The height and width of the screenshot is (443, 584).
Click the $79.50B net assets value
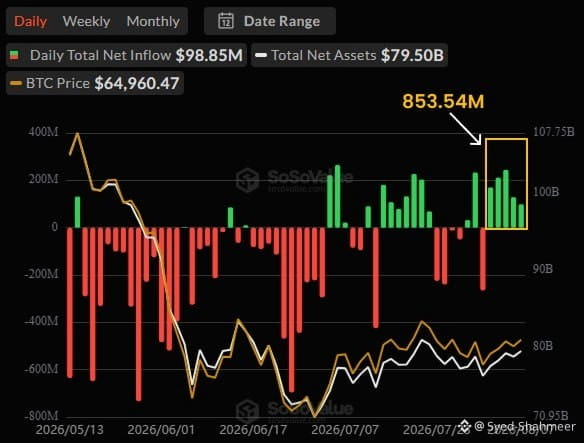click(412, 56)
